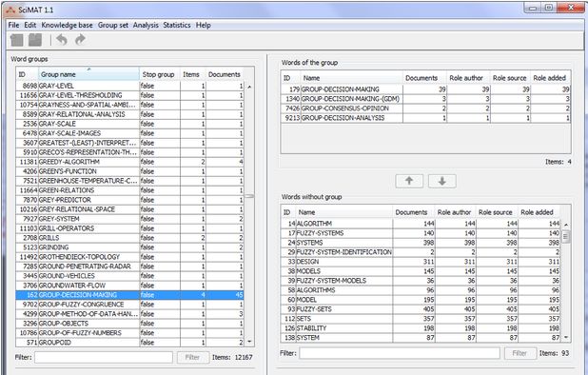Click Role added header in Words without group

(x=539, y=212)
